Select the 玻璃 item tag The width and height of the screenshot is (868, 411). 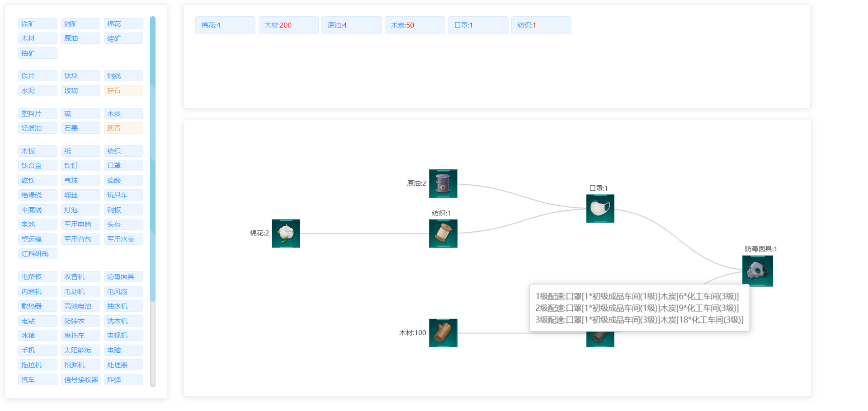[x=80, y=91]
